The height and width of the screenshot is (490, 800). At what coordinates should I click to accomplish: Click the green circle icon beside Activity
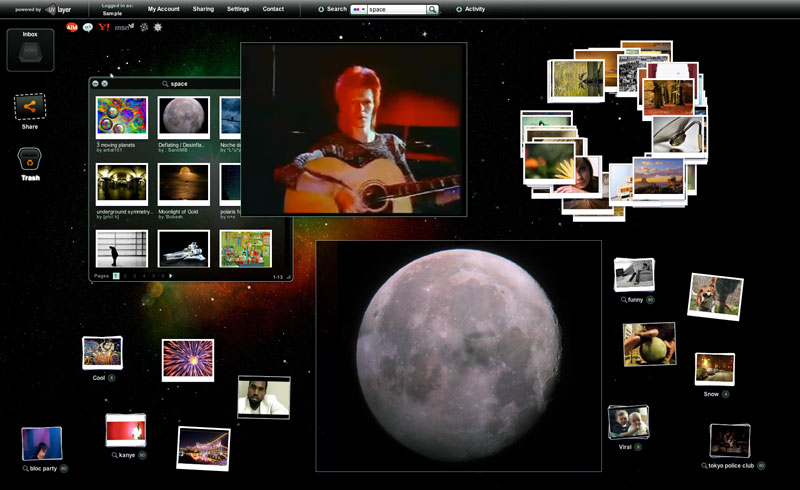click(x=459, y=9)
